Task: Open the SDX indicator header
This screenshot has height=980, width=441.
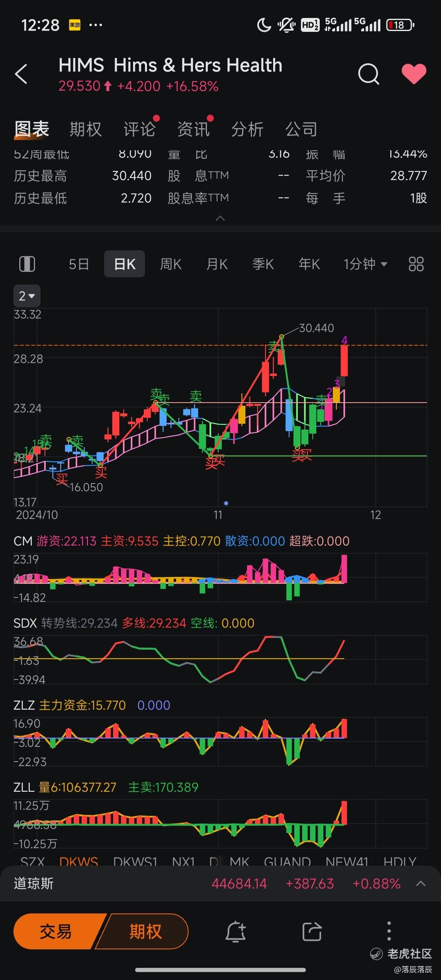Action: point(25,623)
